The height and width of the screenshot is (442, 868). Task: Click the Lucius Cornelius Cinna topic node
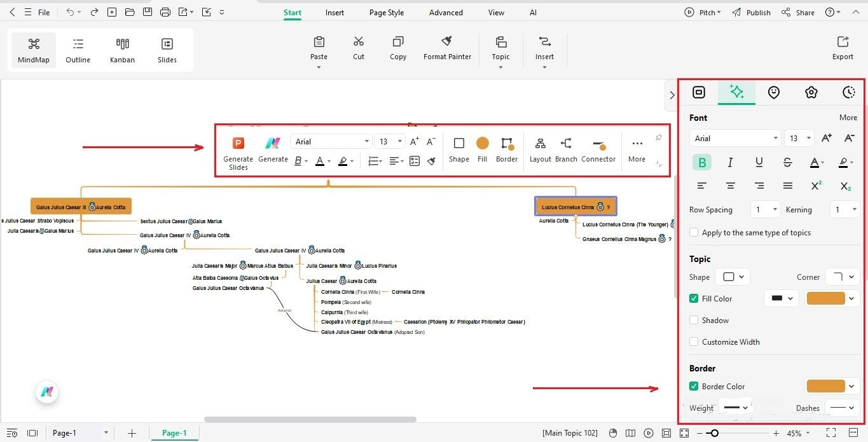pos(575,206)
